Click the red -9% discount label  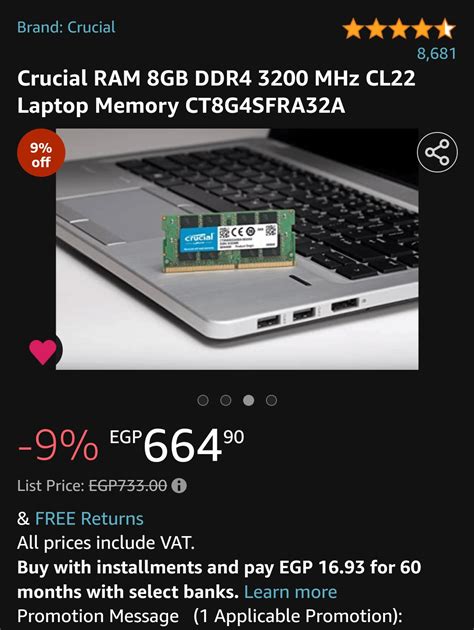coord(58,446)
